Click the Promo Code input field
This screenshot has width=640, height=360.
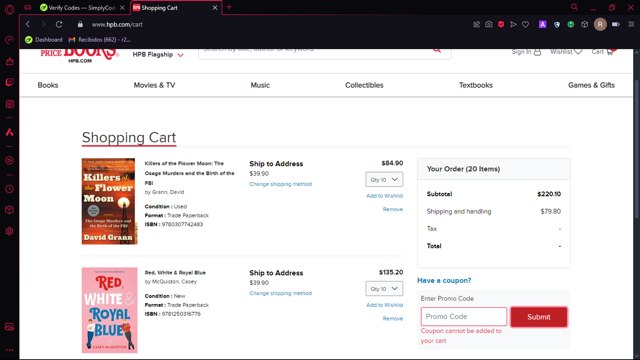464,317
